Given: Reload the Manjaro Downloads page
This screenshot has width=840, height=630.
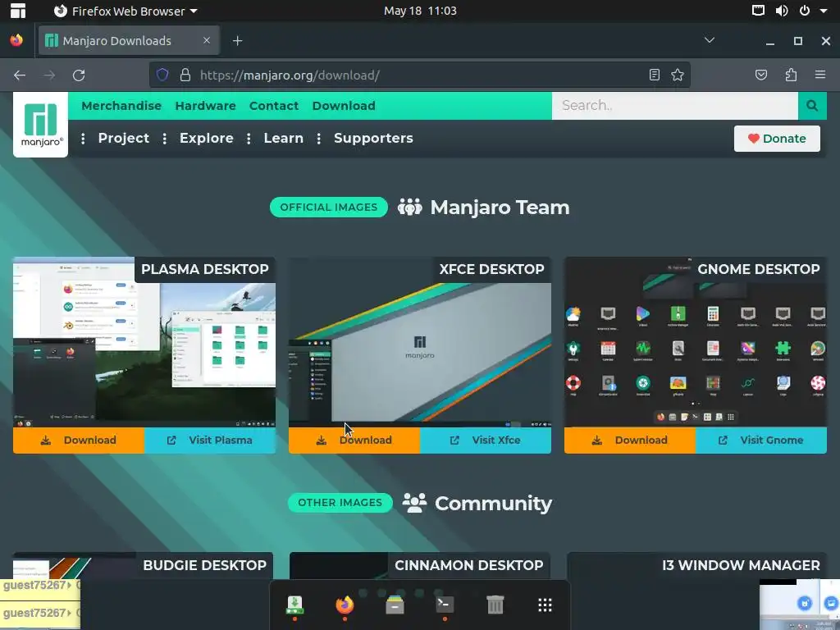Looking at the screenshot, I should pyautogui.click(x=79, y=75).
